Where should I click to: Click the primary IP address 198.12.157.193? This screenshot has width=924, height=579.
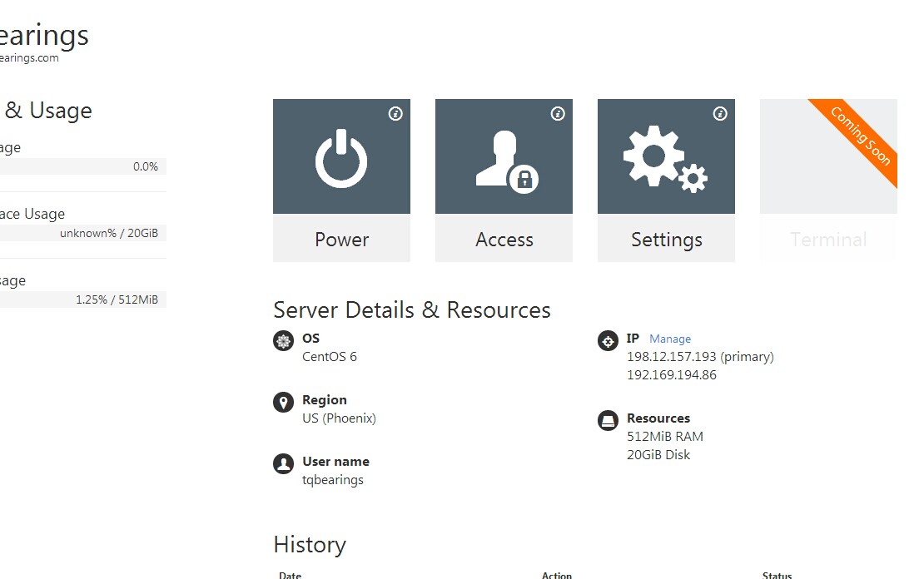click(x=672, y=357)
